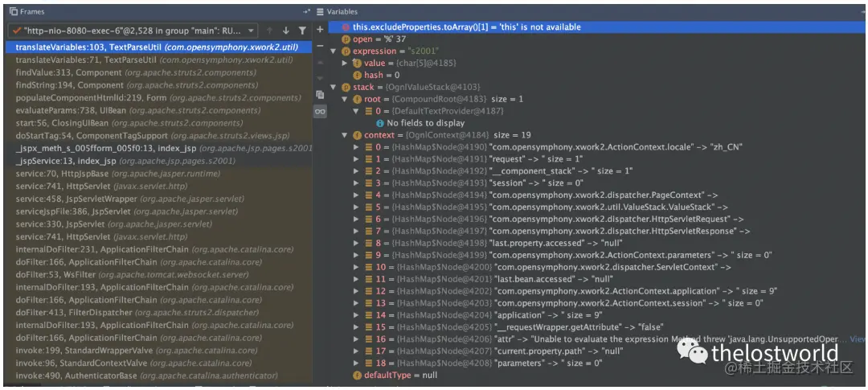868x390 pixels.
Task: Select frame findValue:313, Component
Action: tap(159, 72)
